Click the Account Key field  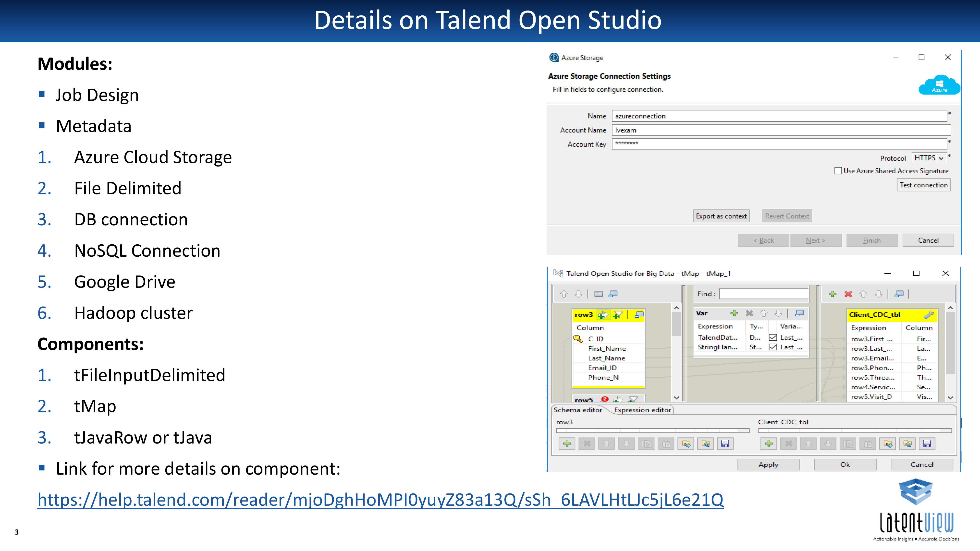779,144
